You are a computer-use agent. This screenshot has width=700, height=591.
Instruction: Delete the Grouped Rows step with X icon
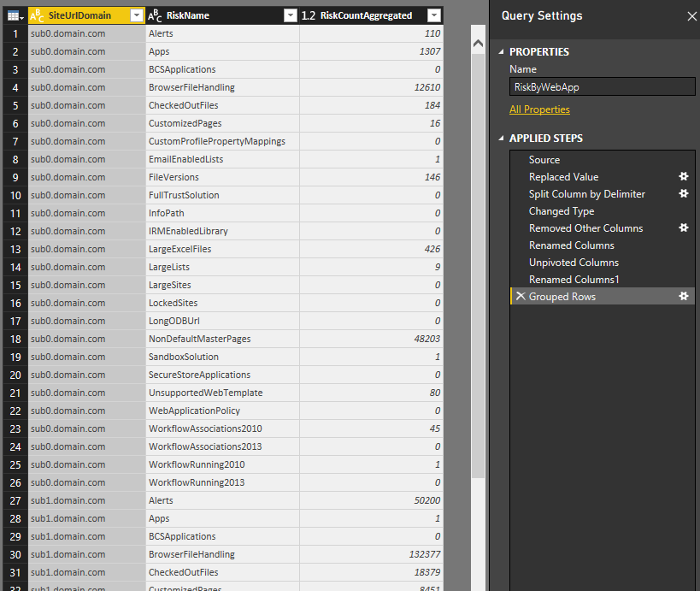pos(520,297)
